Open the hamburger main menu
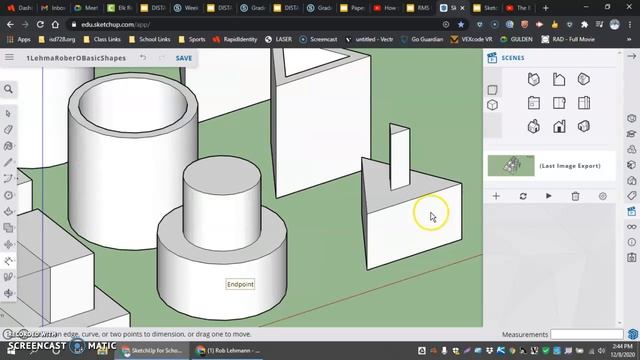 coord(9,58)
